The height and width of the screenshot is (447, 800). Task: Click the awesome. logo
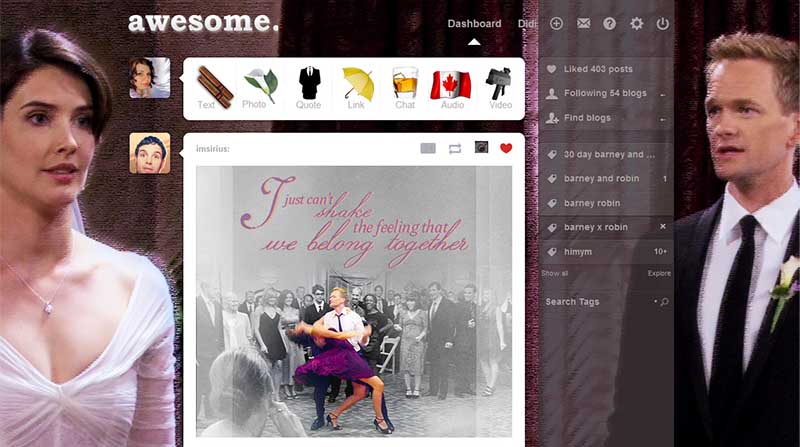pyautogui.click(x=204, y=22)
